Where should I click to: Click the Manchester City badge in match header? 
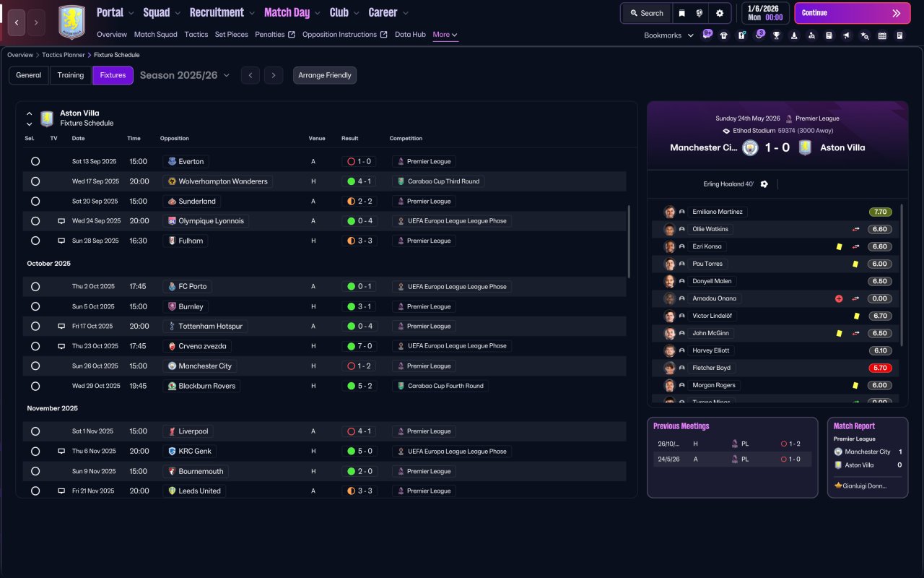pyautogui.click(x=750, y=147)
